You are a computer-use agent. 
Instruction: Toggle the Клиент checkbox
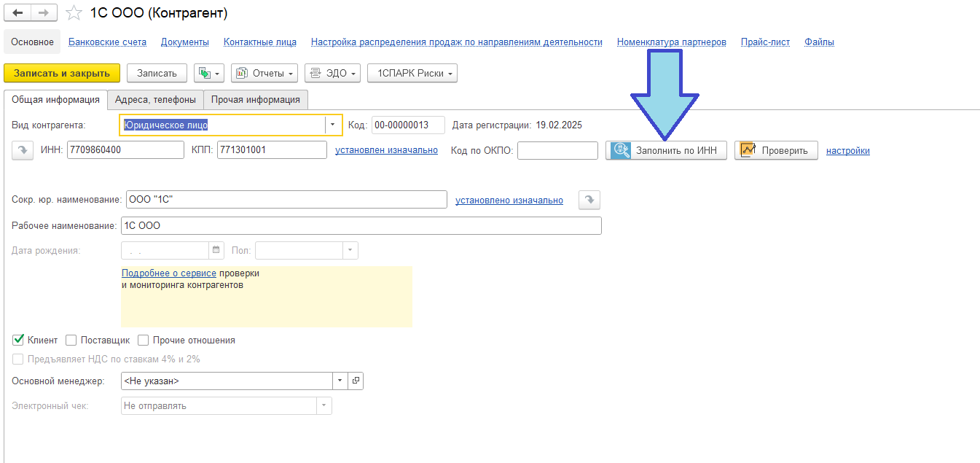[x=19, y=340]
